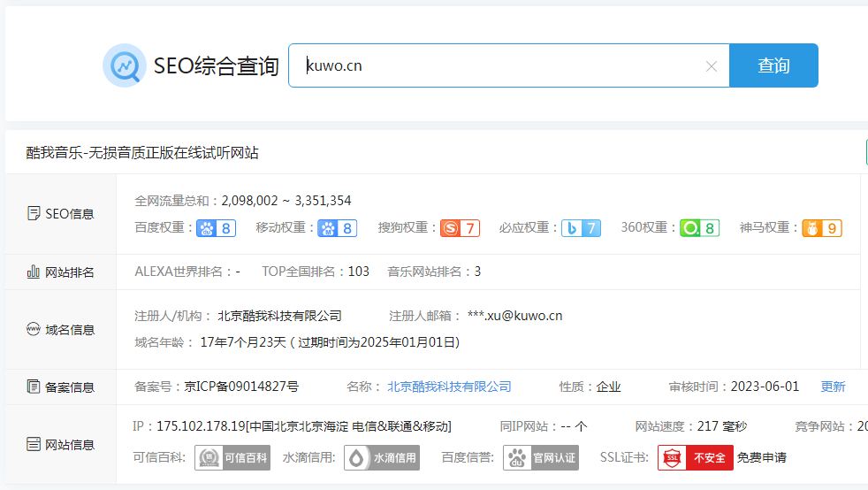Click the 网站排名 bar chart icon

[x=34, y=272]
